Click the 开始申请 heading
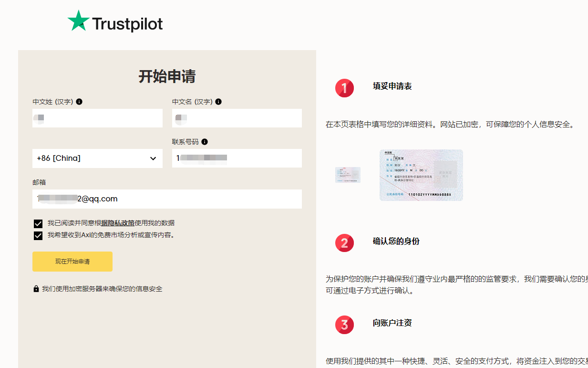588x368 pixels. click(167, 76)
